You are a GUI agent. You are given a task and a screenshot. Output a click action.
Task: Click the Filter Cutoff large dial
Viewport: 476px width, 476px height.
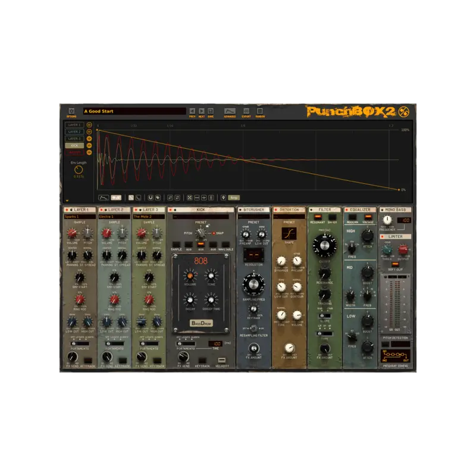tap(324, 246)
